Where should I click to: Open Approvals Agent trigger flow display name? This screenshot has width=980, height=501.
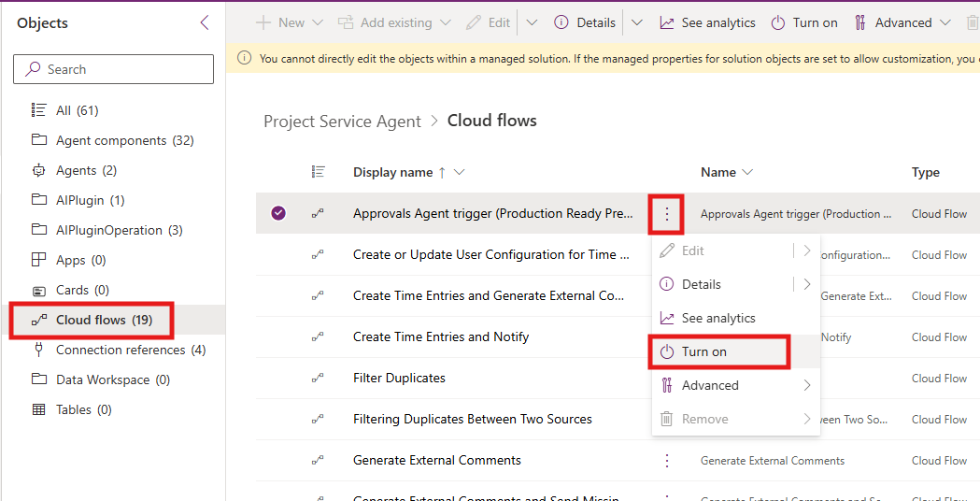[x=493, y=214]
